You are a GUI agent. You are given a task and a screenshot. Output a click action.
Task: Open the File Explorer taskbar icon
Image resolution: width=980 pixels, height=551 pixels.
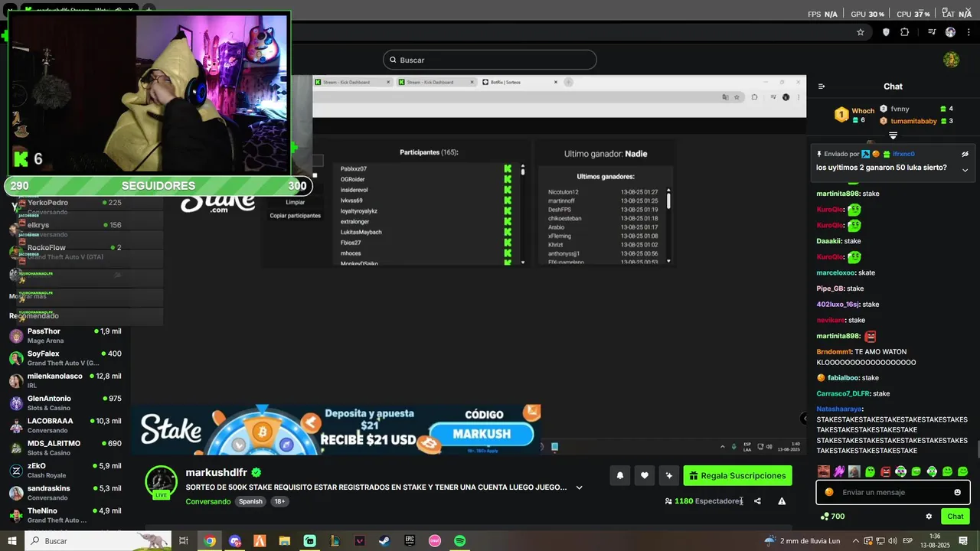(285, 541)
